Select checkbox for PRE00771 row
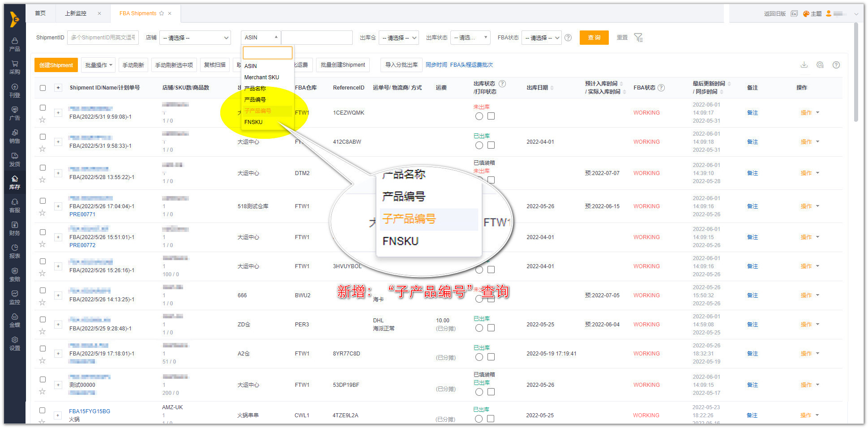 click(x=43, y=201)
